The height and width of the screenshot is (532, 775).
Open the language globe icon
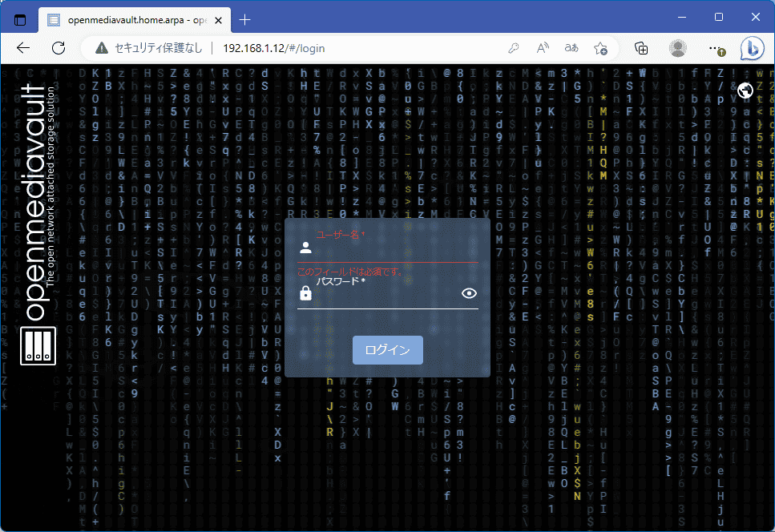pos(745,91)
